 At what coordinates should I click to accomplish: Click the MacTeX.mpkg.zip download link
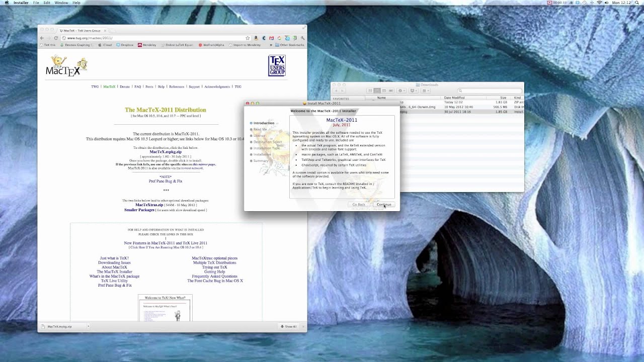(166, 152)
